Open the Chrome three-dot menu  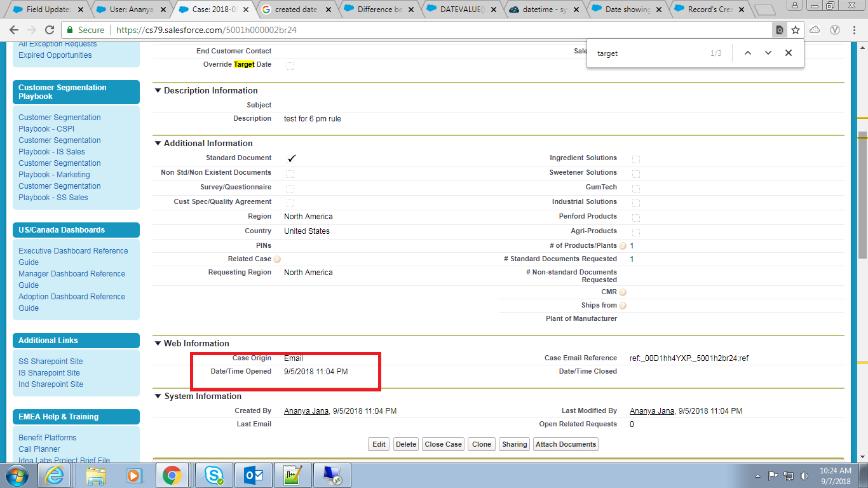(x=855, y=30)
